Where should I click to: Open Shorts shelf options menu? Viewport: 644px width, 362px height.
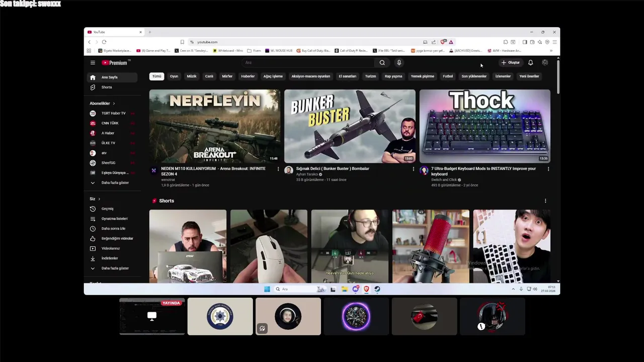(545, 201)
